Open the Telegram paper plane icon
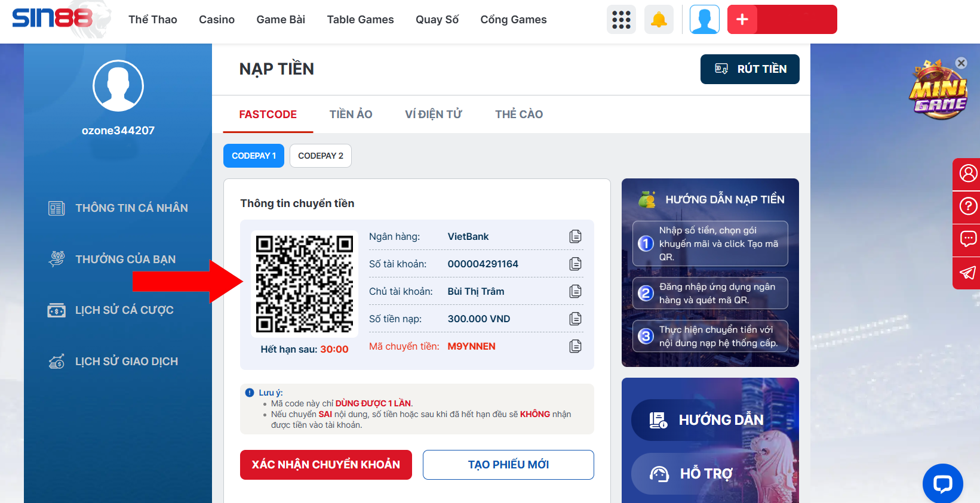 pos(967,273)
